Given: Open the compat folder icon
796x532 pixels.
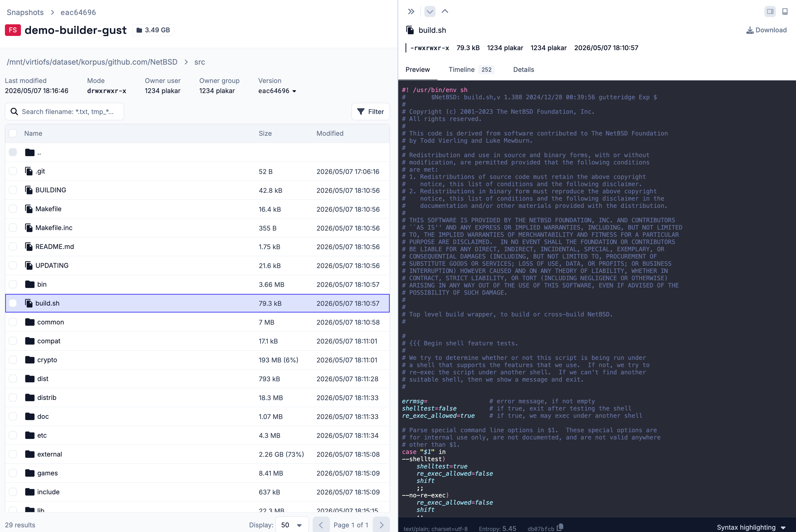Looking at the screenshot, I should click(x=30, y=341).
